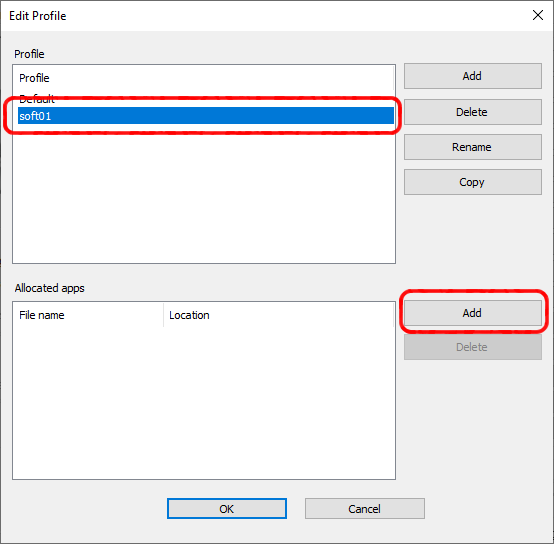
Task: Confirm changes with the OK button
Action: tap(226, 509)
